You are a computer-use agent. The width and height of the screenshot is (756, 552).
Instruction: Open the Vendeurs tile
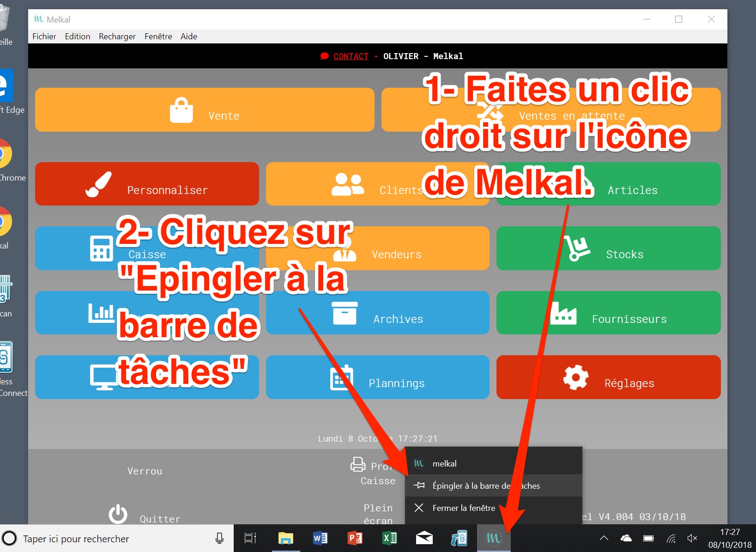coord(377,249)
